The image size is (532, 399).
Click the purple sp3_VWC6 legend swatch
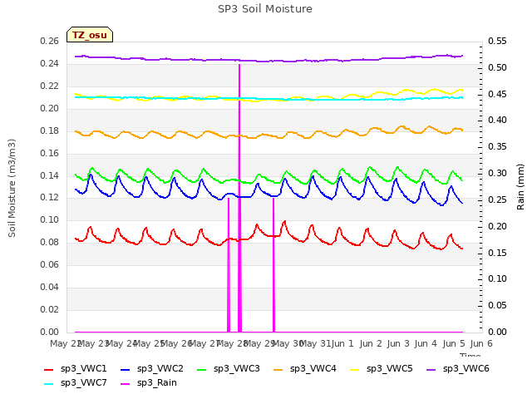[x=431, y=369]
